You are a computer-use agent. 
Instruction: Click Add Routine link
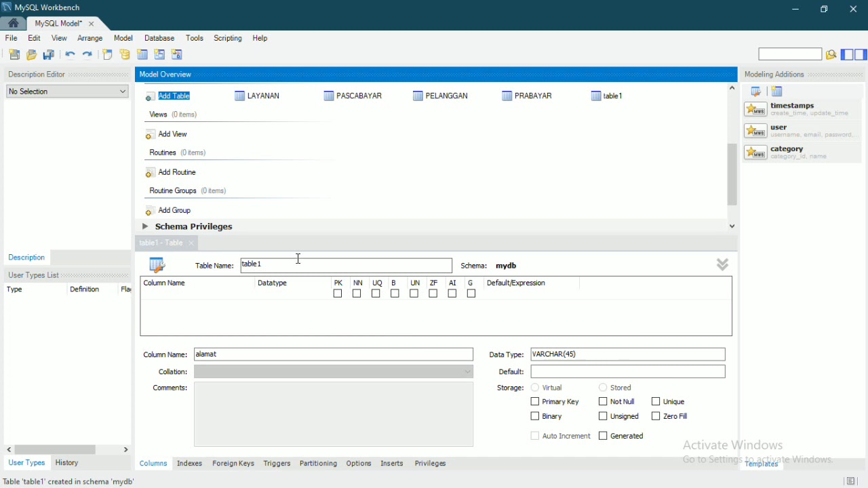coord(177,172)
